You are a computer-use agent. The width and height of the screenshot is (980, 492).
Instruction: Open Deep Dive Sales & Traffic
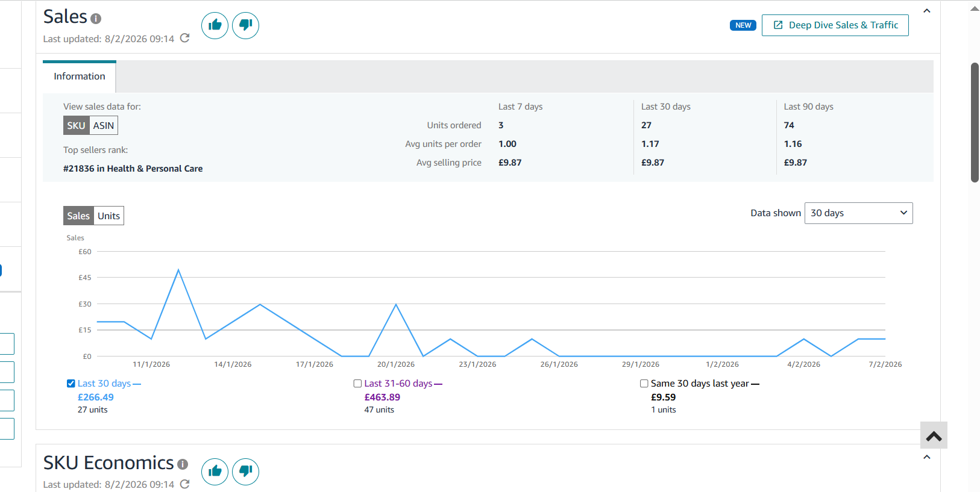pos(835,25)
